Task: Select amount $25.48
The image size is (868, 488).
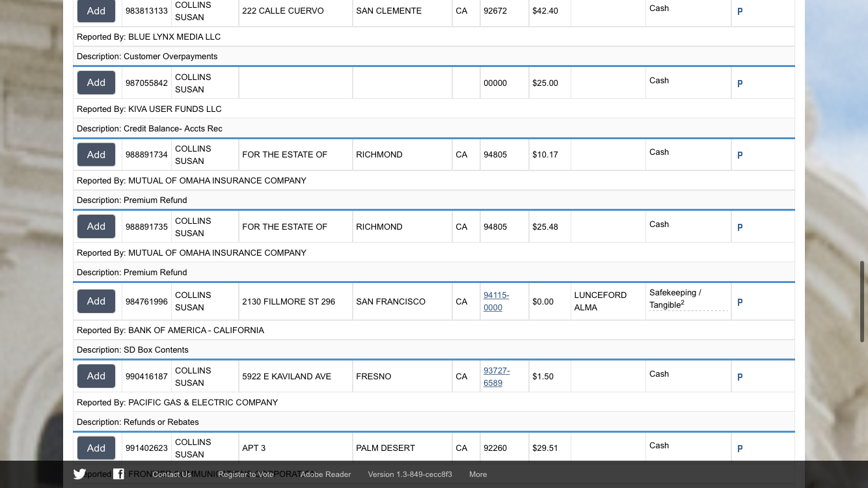Action: point(545,227)
